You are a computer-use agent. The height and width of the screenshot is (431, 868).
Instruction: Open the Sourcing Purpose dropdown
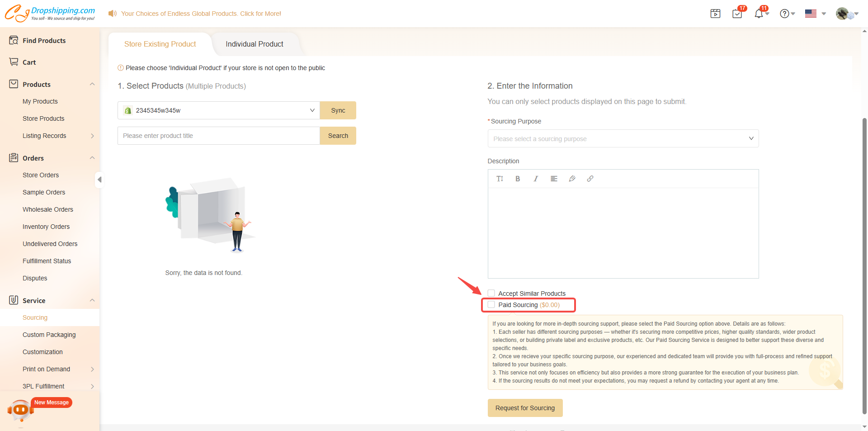click(x=623, y=138)
